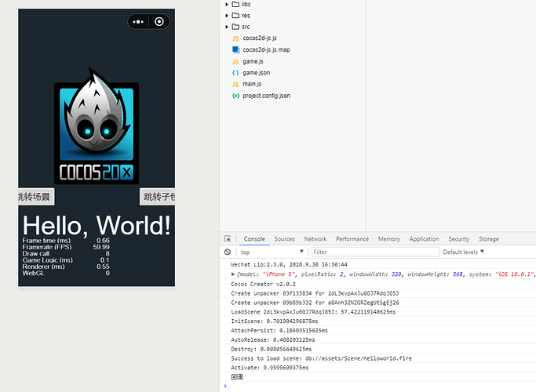Click the Draw call stat line

pos(66,253)
